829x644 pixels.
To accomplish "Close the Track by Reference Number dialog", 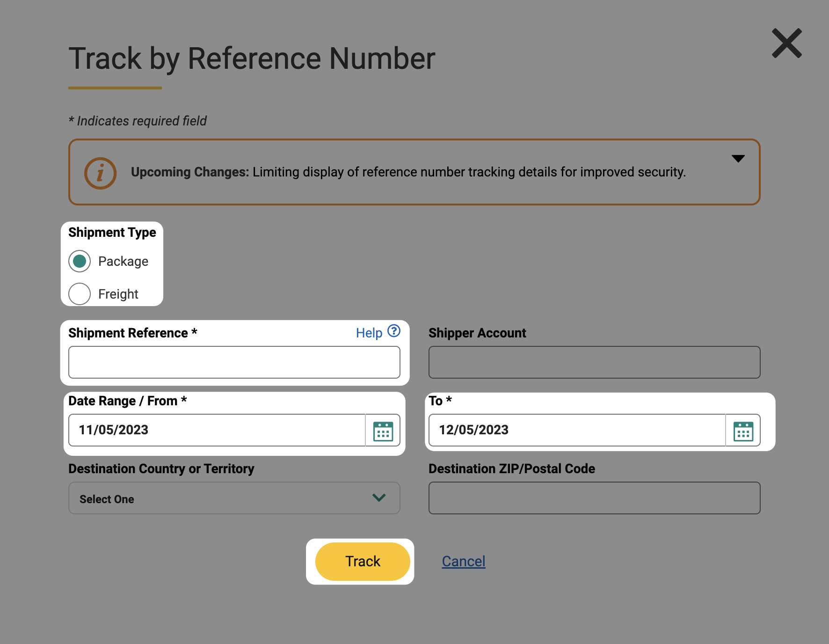I will [786, 44].
